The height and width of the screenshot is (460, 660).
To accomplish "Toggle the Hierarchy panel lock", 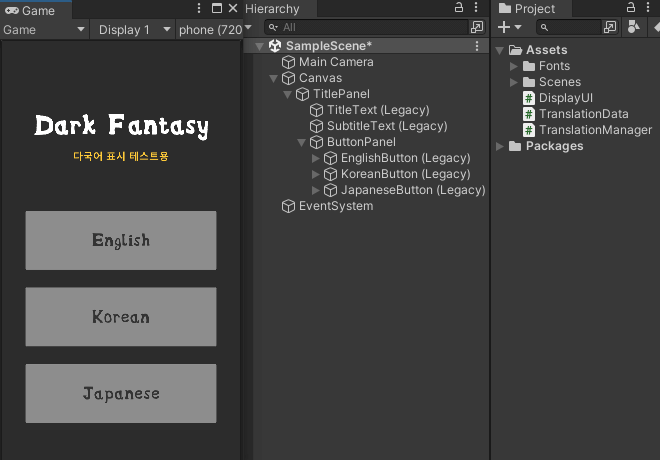I will pos(459,7).
